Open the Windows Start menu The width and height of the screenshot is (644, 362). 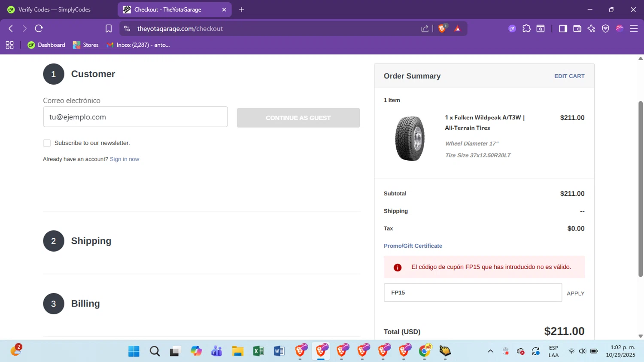[x=134, y=351]
